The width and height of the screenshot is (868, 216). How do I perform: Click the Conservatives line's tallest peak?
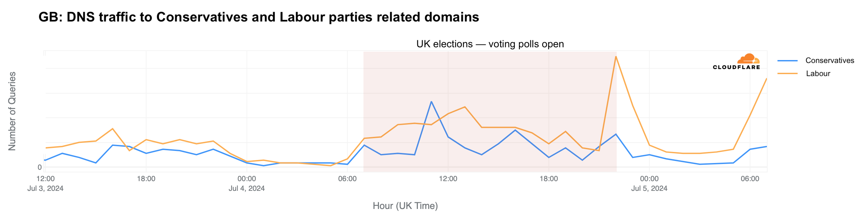point(431,102)
